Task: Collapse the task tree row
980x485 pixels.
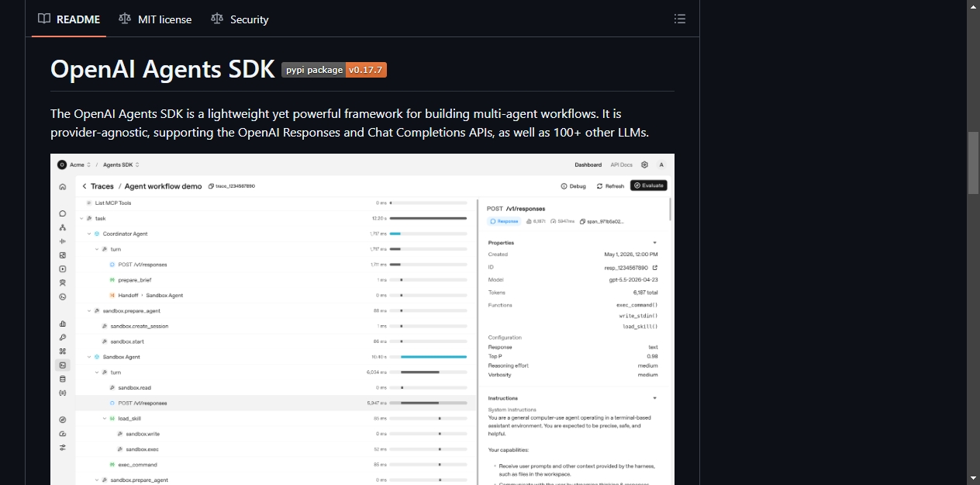Action: coord(81,218)
